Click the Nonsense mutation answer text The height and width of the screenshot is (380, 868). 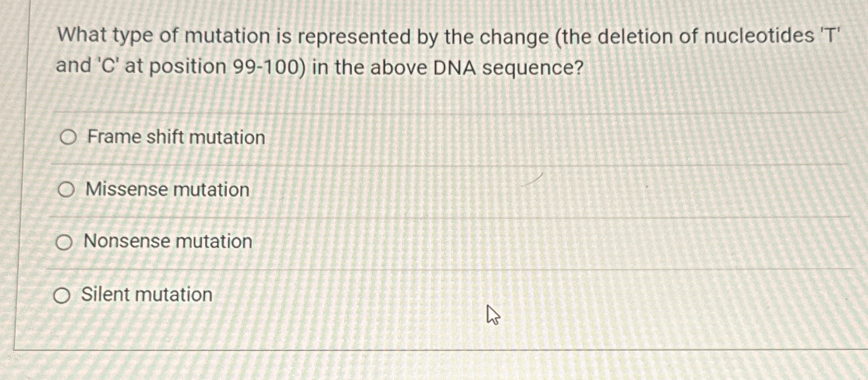pyautogui.click(x=167, y=242)
